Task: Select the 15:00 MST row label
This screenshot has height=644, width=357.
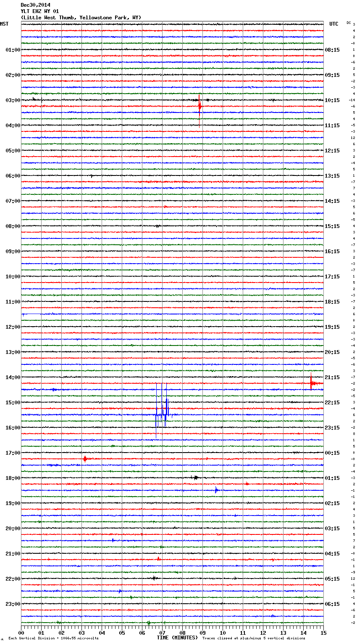Action: click(x=13, y=403)
